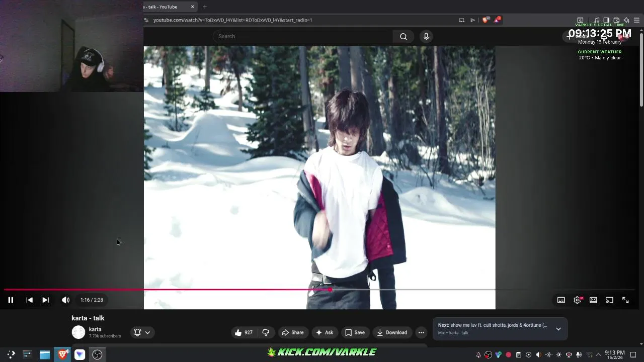
Task: Download the video
Action: tap(392, 332)
